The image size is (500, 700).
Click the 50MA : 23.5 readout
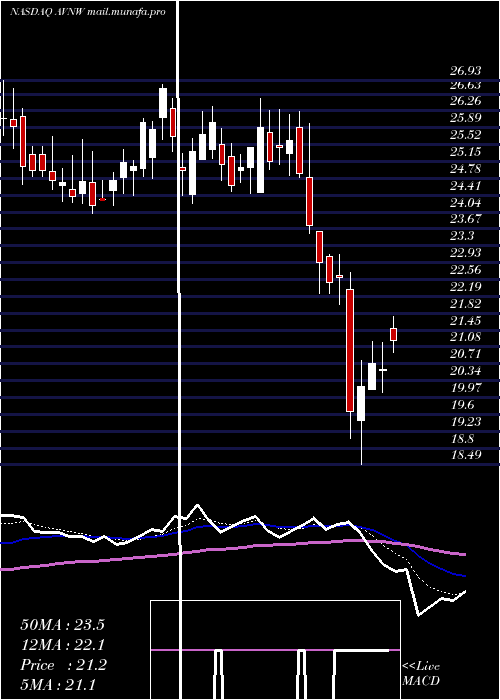click(62, 625)
